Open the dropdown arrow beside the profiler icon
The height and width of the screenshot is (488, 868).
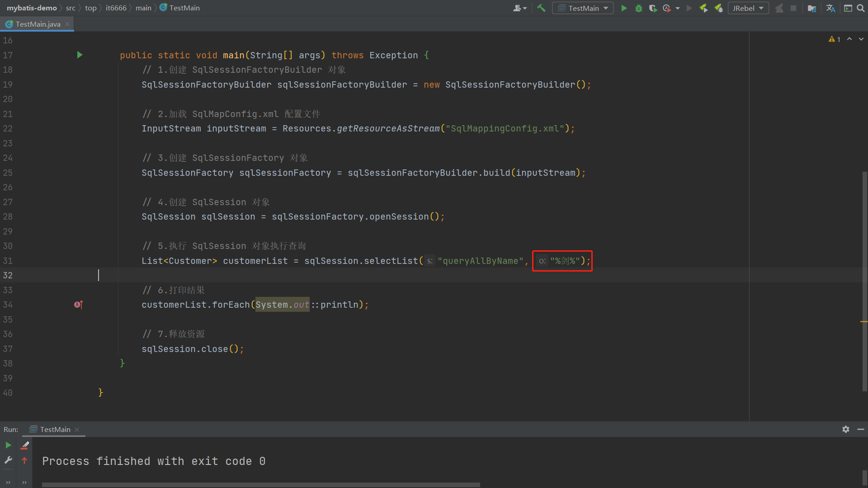[677, 8]
